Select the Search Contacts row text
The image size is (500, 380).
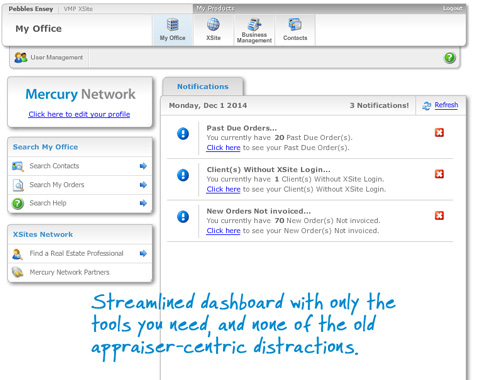[x=54, y=166]
